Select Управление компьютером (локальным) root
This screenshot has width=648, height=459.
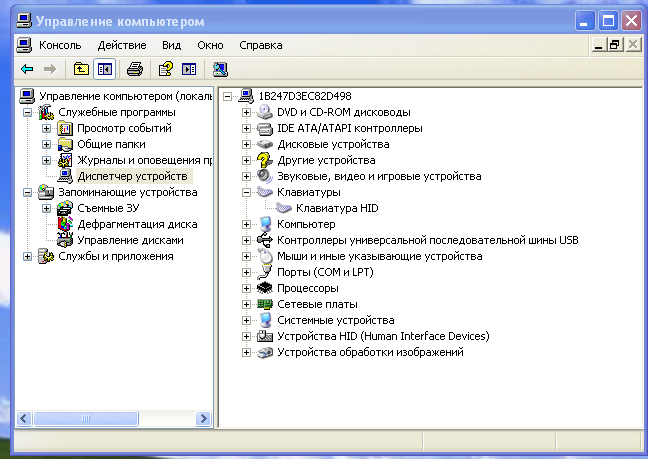coord(126,96)
